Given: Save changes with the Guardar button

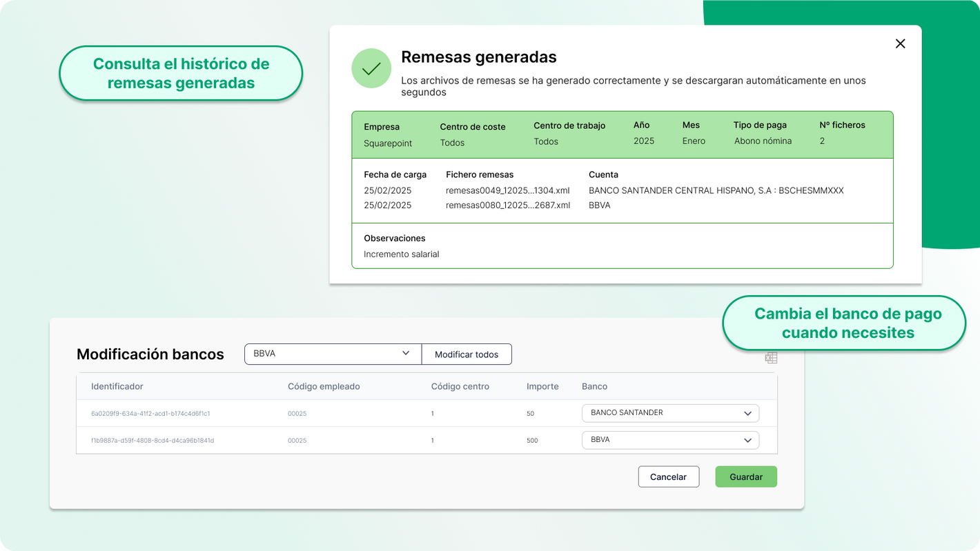Looking at the screenshot, I should (x=745, y=477).
